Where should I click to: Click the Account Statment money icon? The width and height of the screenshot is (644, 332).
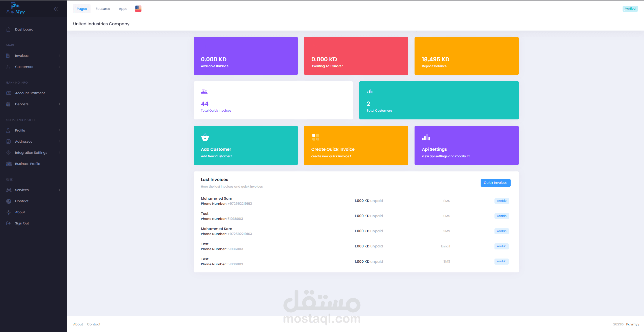[x=9, y=93]
